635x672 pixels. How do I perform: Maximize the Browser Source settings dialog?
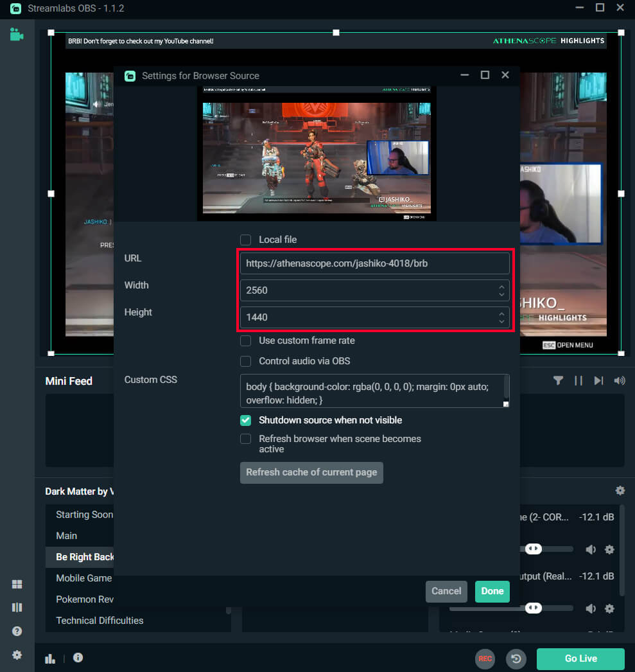click(x=485, y=75)
